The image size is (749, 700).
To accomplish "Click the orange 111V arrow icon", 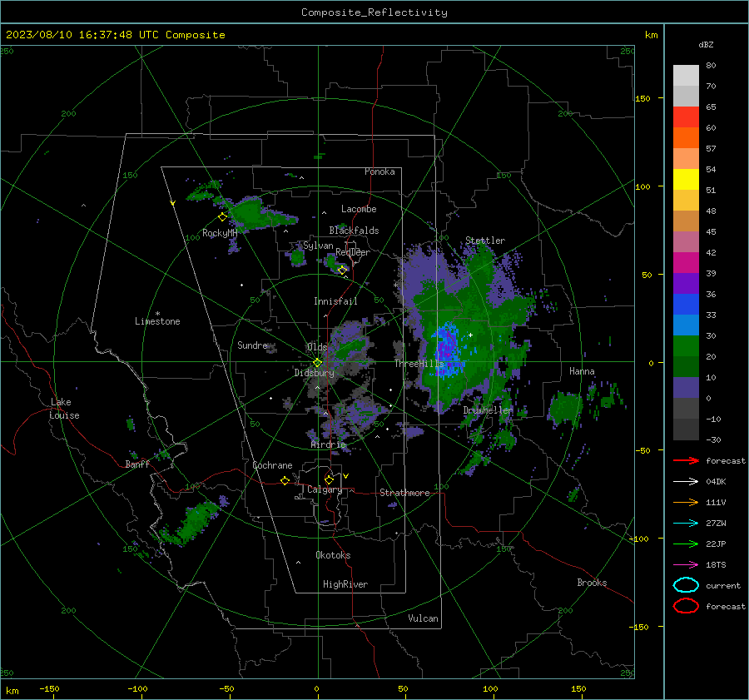I will click(686, 502).
